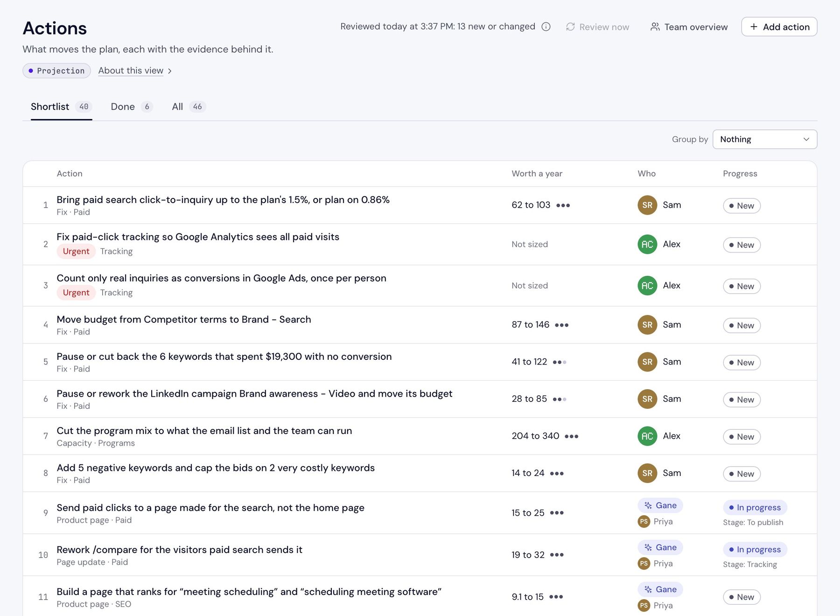
Task: Click the people icon next to Team overview
Action: click(x=655, y=27)
